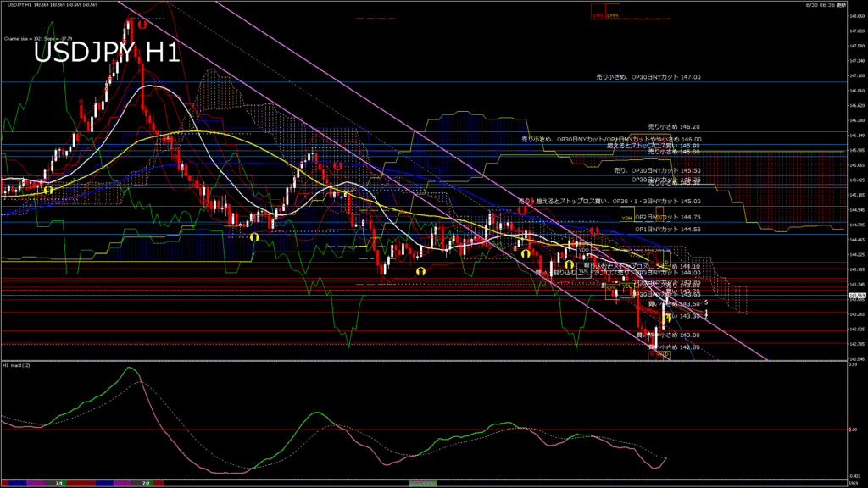The height and width of the screenshot is (488, 868).
Task: Click the number 5 label near 143.50
Action: click(706, 302)
